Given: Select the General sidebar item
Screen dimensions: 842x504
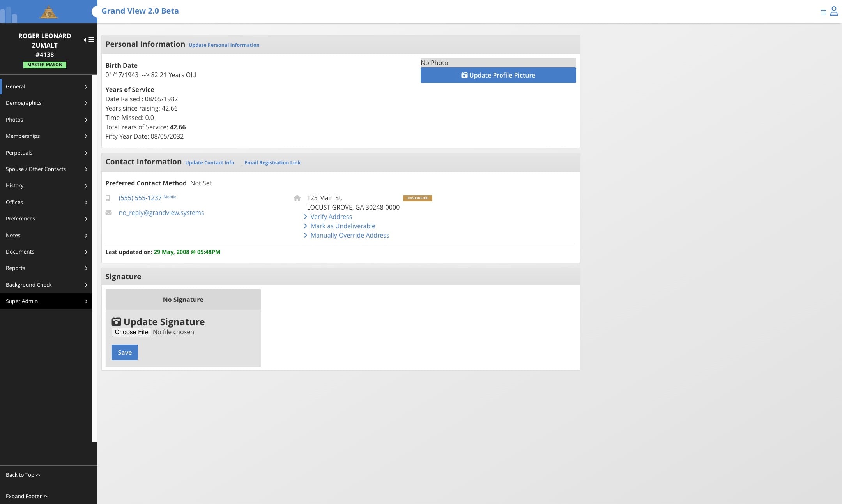Looking at the screenshot, I should (x=46, y=86).
